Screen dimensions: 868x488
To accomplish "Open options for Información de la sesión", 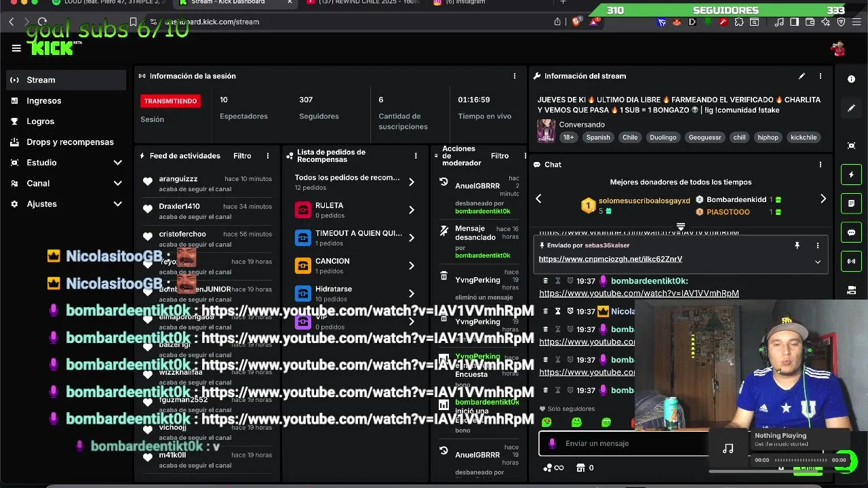I will (515, 76).
